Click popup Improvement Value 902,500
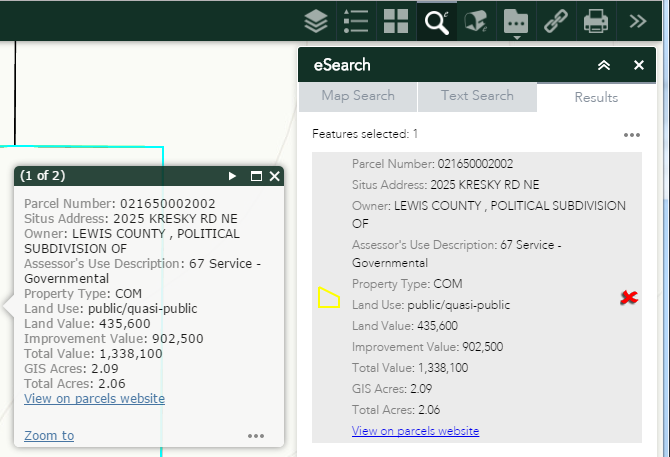 coord(114,339)
